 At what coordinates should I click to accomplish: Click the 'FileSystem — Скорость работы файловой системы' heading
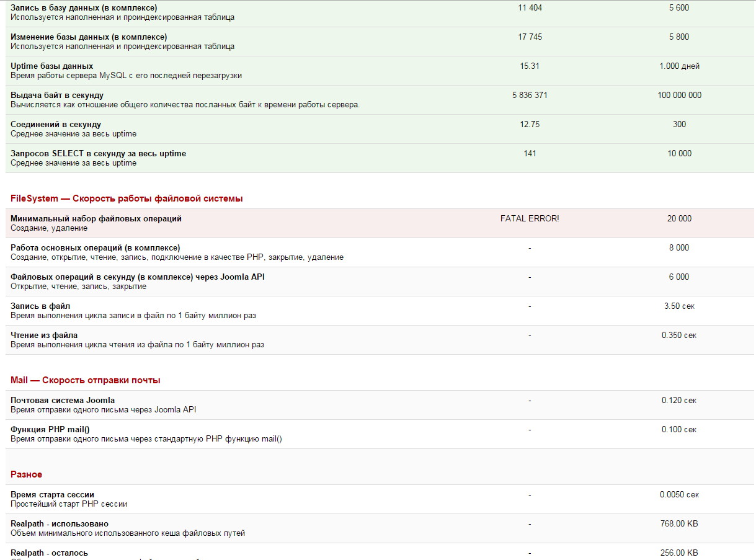tap(127, 198)
